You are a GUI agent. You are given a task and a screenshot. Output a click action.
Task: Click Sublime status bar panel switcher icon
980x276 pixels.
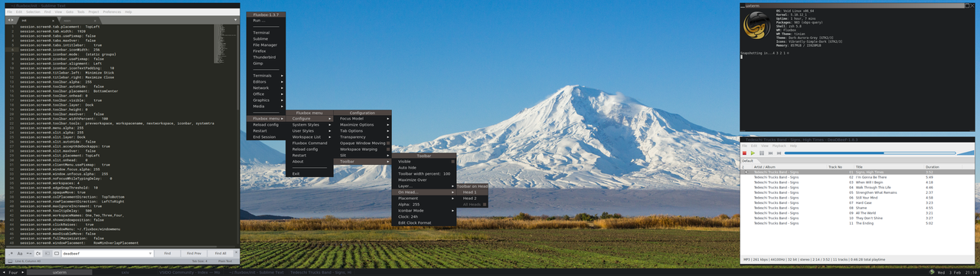(x=10, y=261)
